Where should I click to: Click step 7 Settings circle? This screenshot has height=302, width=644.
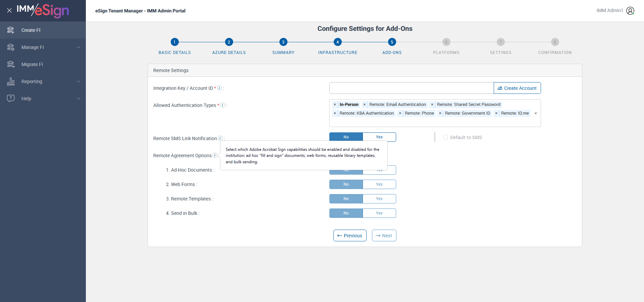click(x=500, y=42)
